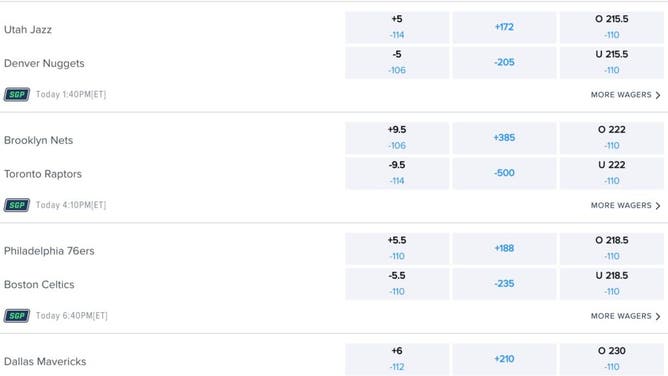This screenshot has width=668, height=376.
Task: Expand More Wagers for 76ers-Celtics game
Action: (625, 316)
